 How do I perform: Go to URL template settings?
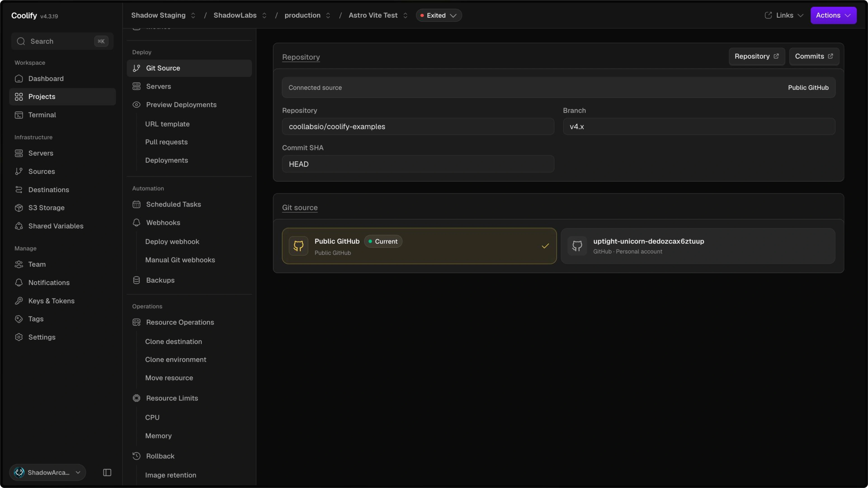(x=167, y=124)
